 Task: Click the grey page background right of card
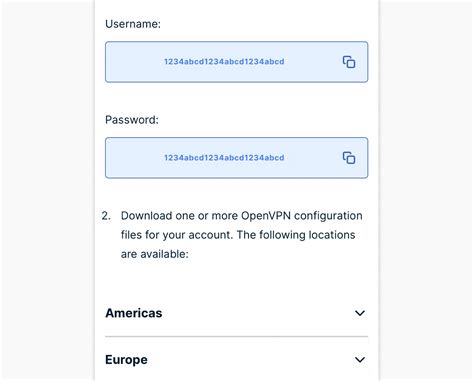(427, 190)
